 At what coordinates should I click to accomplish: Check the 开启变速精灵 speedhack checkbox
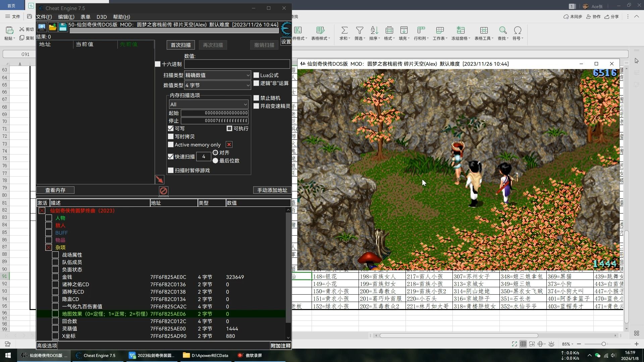coord(256,106)
